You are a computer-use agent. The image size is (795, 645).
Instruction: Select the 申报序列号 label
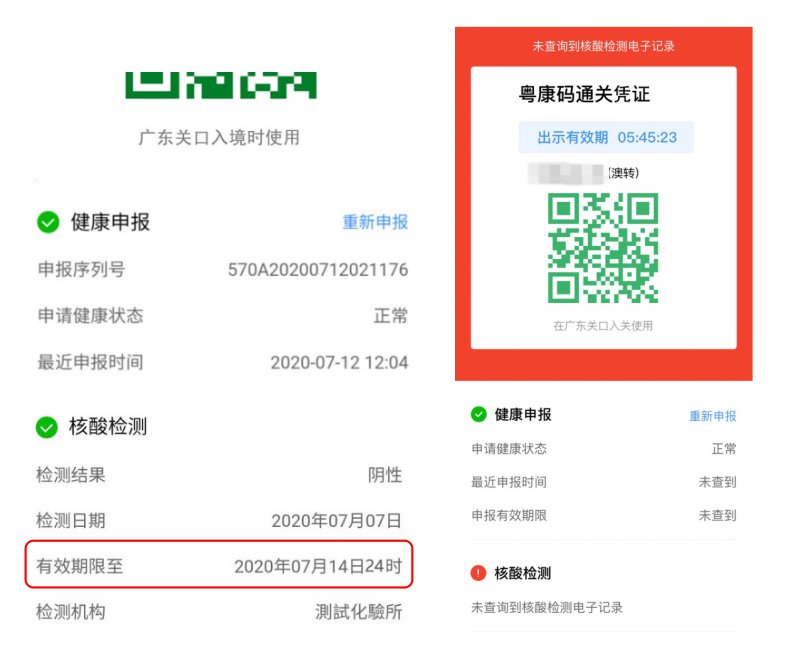[x=82, y=269]
